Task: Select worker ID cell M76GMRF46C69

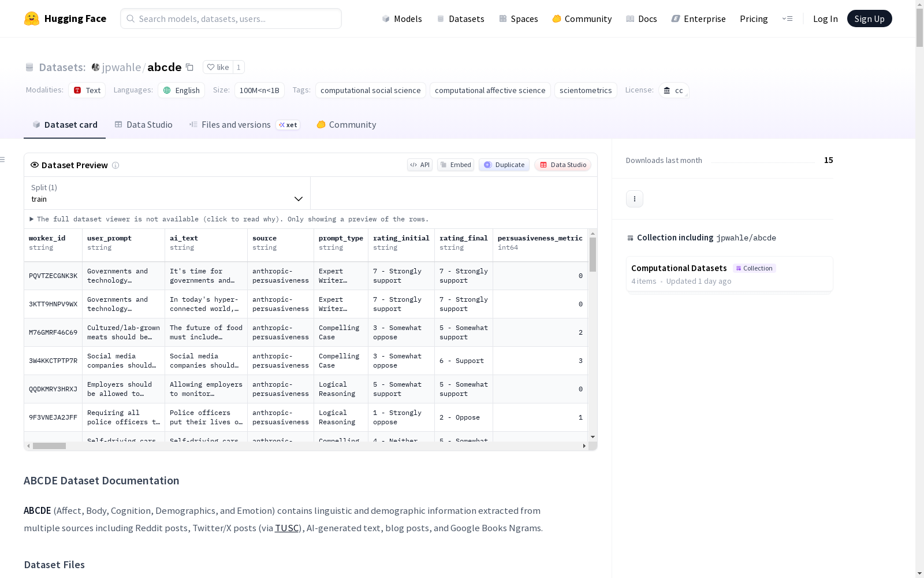Action: point(53,332)
